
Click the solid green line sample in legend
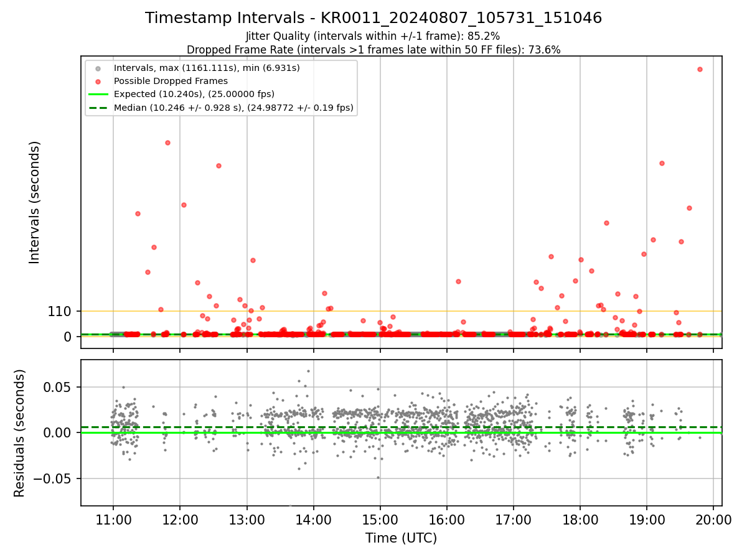click(x=98, y=95)
